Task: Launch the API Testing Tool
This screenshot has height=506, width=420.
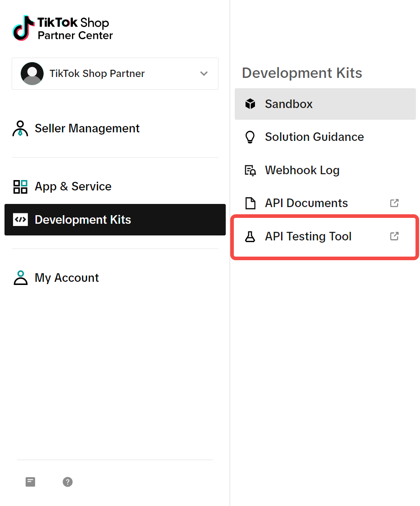Action: click(308, 236)
